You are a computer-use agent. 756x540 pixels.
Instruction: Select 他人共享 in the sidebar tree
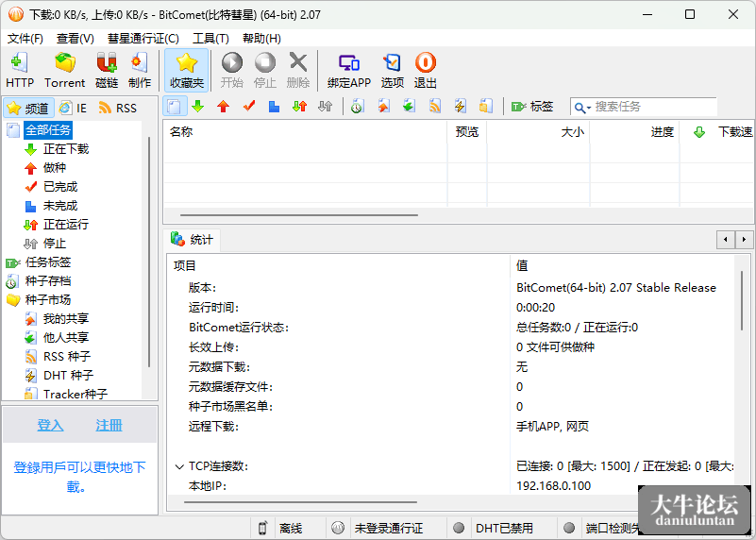coord(66,338)
